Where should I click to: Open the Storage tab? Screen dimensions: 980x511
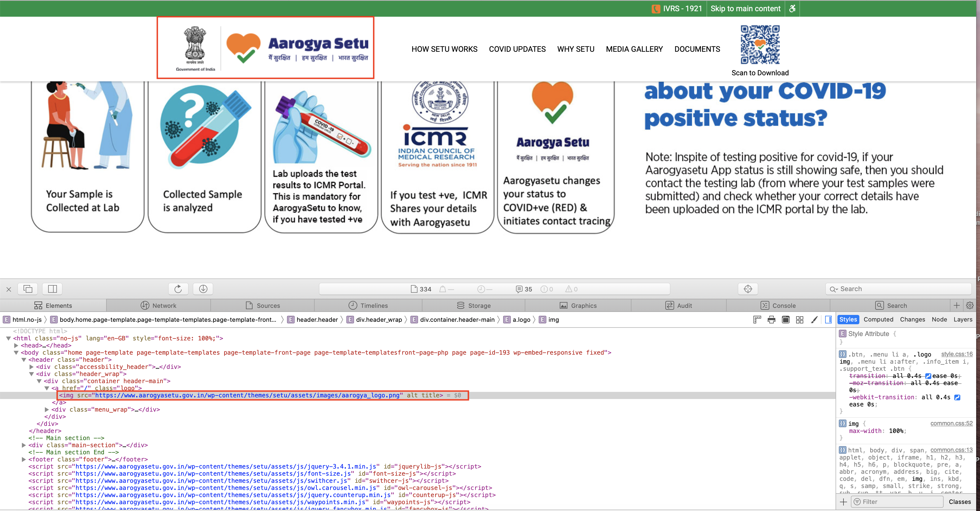click(474, 306)
